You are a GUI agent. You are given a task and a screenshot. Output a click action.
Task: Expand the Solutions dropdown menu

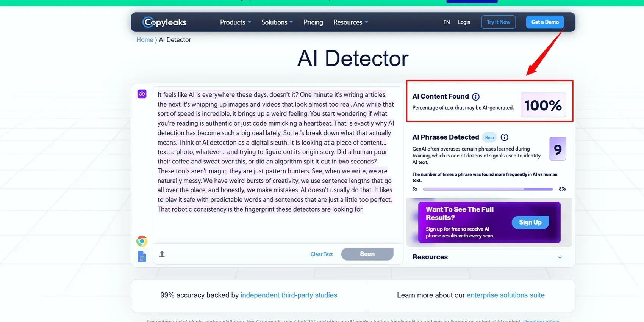coord(277,22)
